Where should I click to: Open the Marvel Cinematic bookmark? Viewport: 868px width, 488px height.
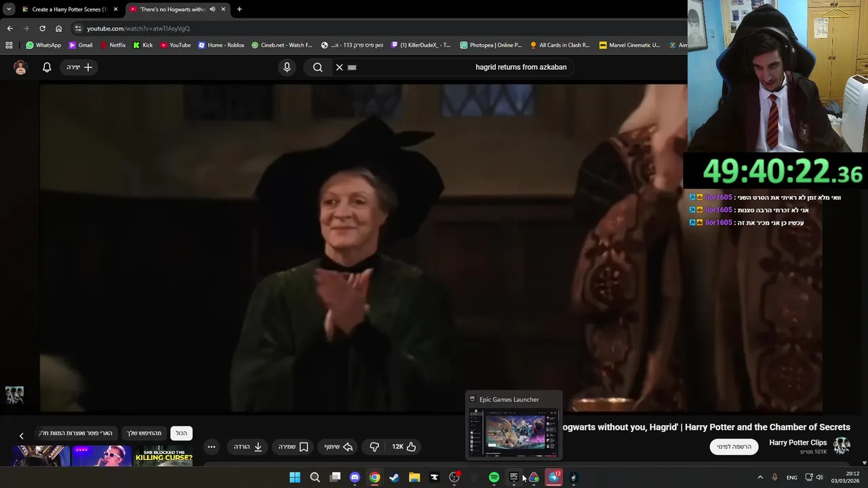[630, 45]
